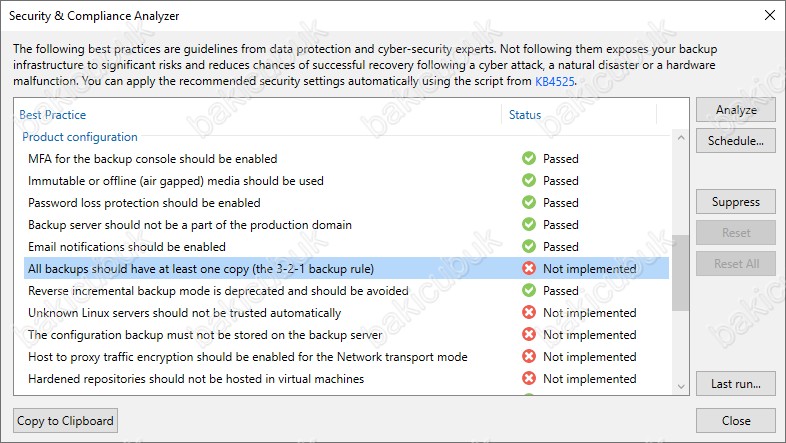Click red icon for configuration backup row
This screenshot has width=786, height=443.
pyautogui.click(x=528, y=335)
